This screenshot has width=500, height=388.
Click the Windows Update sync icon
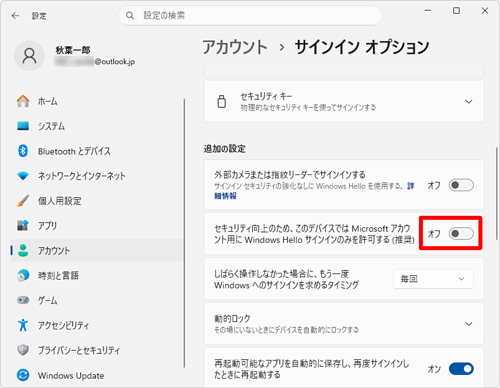coord(23,375)
